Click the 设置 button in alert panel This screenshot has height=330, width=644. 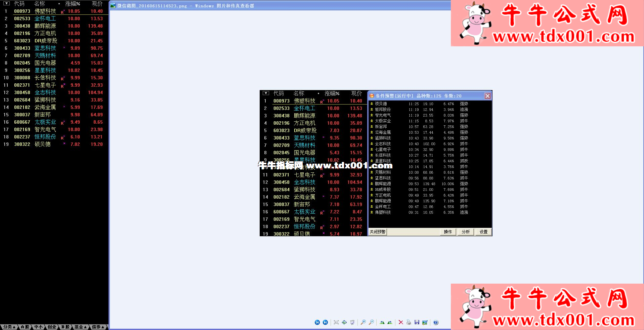483,232
